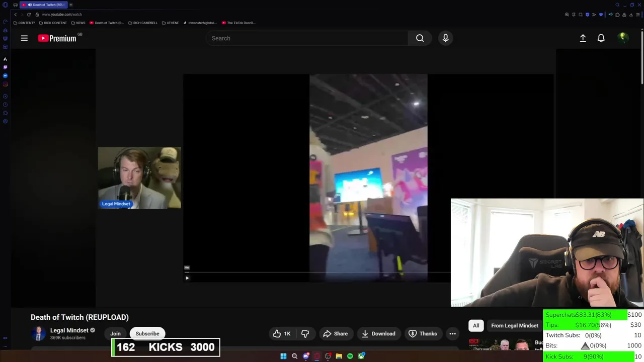Open the ad blocker shield icon
Image resolution: width=644 pixels, height=362 pixels.
click(587, 15)
